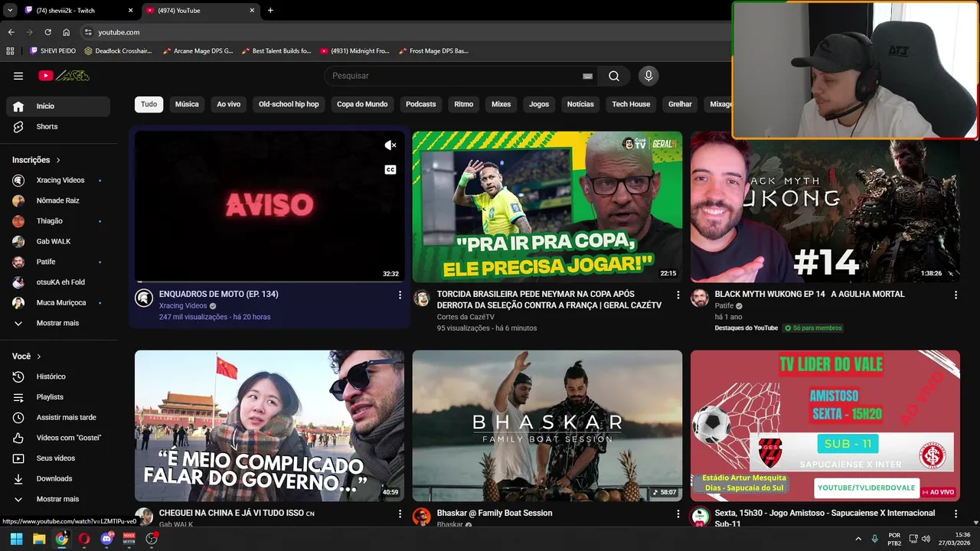Open the TV Lider do Vale live thumbnail

[x=825, y=425]
